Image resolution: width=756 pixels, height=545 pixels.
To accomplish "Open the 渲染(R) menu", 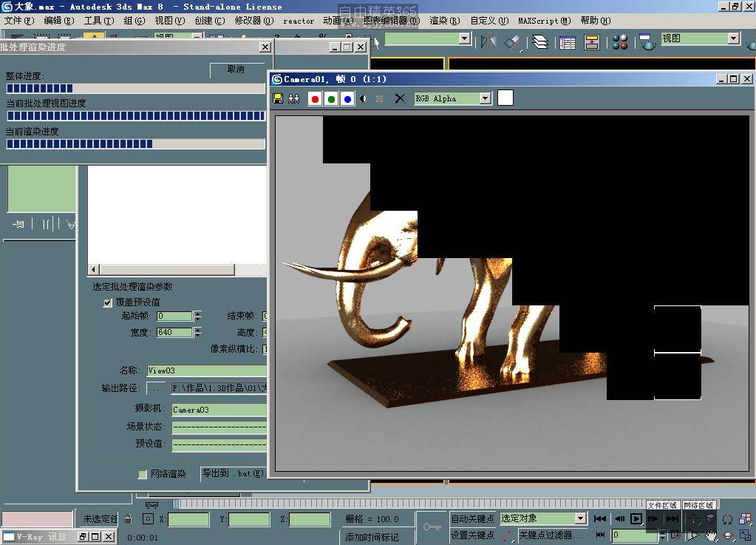I will pyautogui.click(x=444, y=21).
